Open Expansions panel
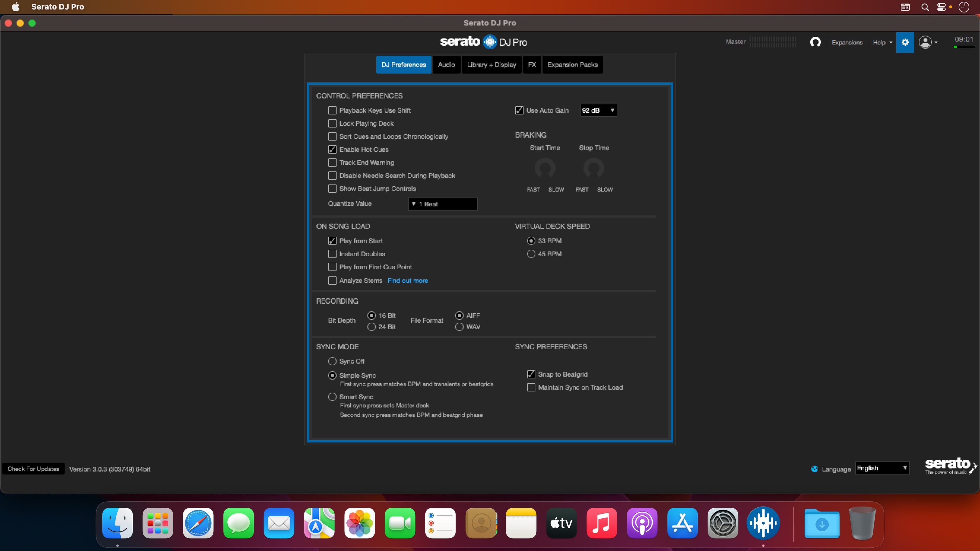This screenshot has width=980, height=551. (846, 42)
